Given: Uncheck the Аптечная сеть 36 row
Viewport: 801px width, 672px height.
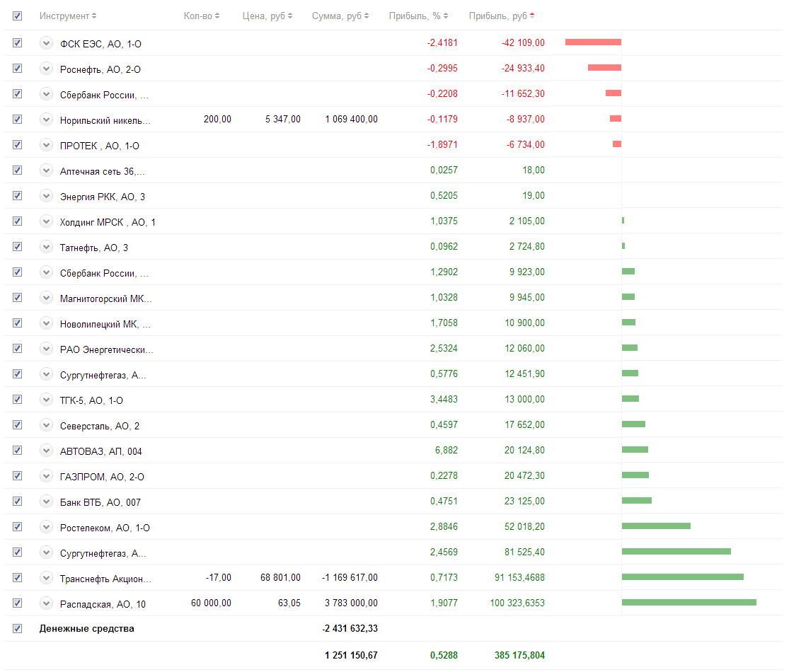Looking at the screenshot, I should coord(18,170).
